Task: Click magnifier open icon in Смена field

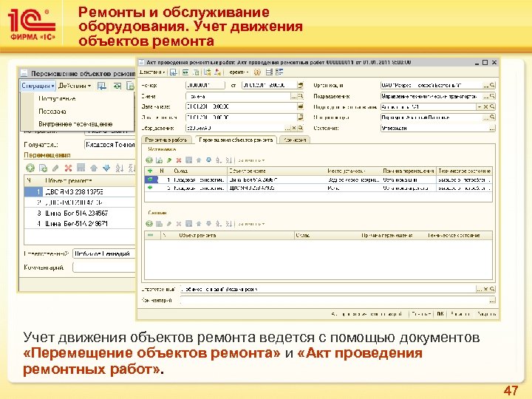Action: (300, 96)
